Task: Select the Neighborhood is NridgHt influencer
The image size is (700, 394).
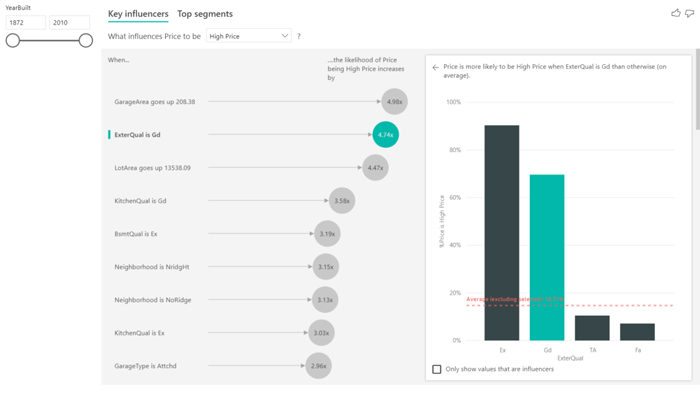Action: coord(152,267)
